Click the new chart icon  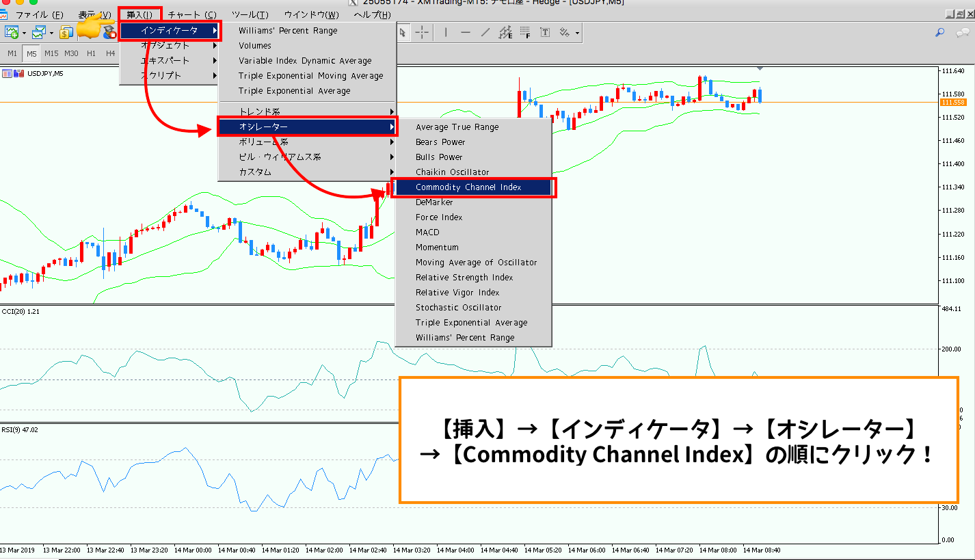(12, 32)
